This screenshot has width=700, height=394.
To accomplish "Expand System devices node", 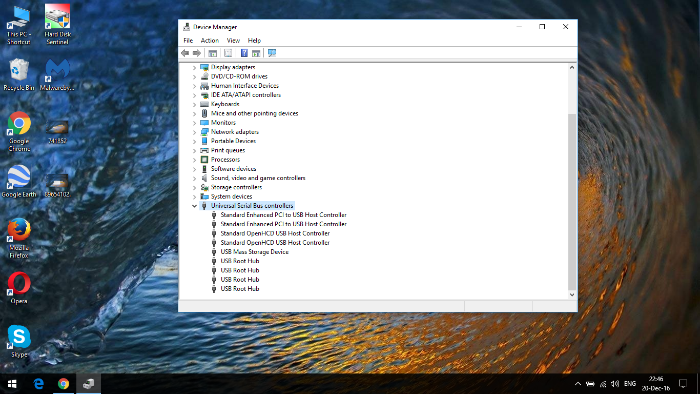I will pos(194,197).
